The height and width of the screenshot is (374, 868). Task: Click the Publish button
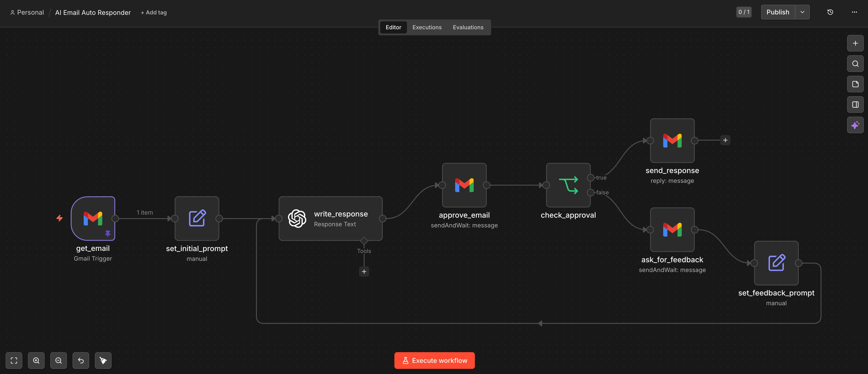(778, 12)
